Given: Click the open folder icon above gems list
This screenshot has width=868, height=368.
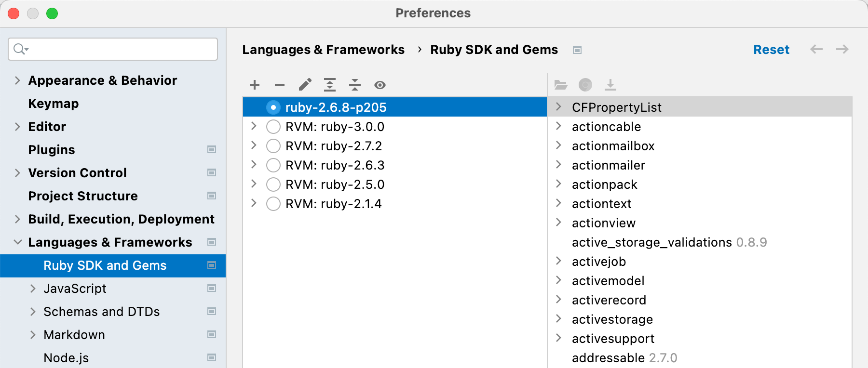Looking at the screenshot, I should [x=560, y=85].
